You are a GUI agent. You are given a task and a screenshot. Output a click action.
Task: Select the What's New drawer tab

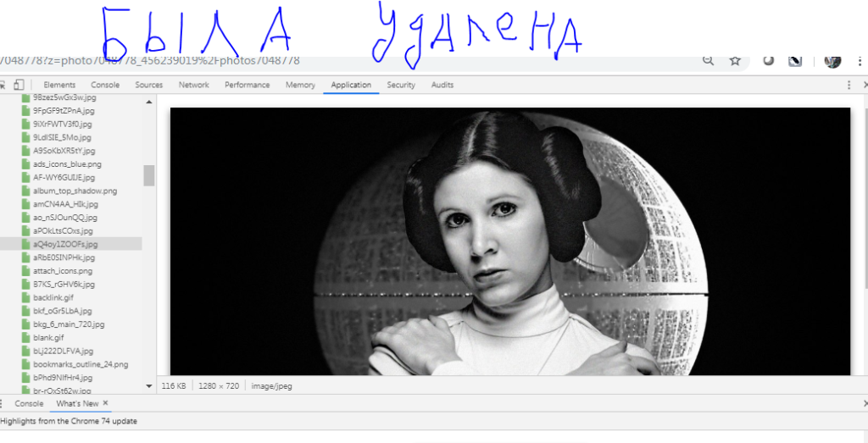77,404
